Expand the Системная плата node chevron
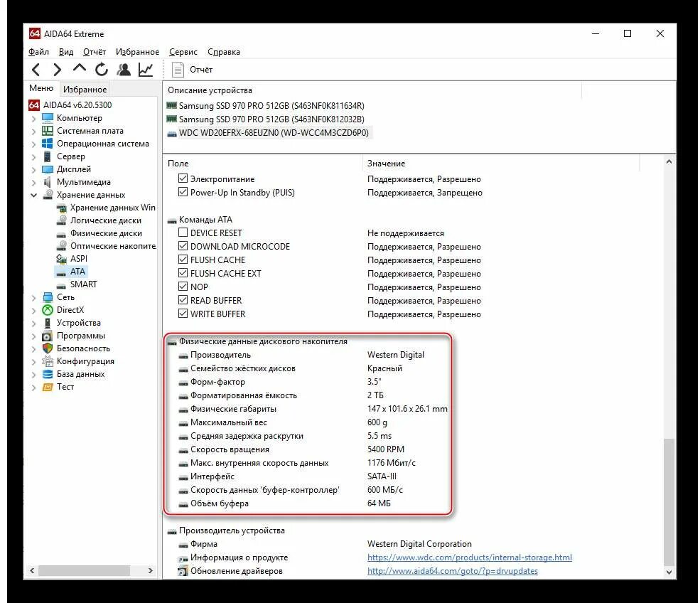The width and height of the screenshot is (700, 603). [34, 132]
